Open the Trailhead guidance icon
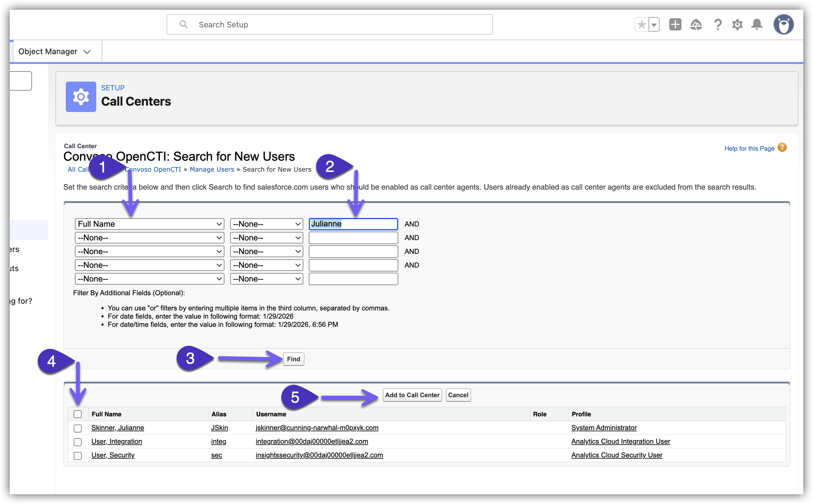Viewport: 813px width, 504px height. 696,25
